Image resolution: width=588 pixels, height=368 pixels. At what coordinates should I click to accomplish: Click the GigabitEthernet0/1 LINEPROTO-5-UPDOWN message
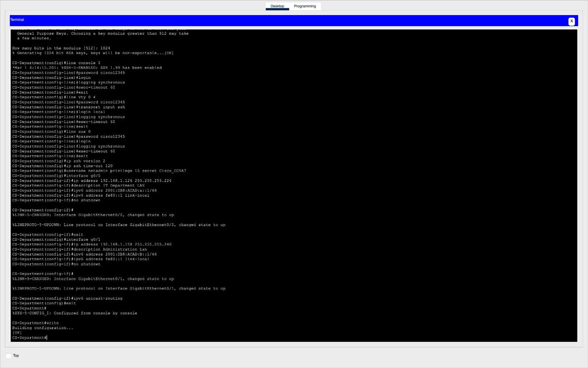tap(119, 289)
